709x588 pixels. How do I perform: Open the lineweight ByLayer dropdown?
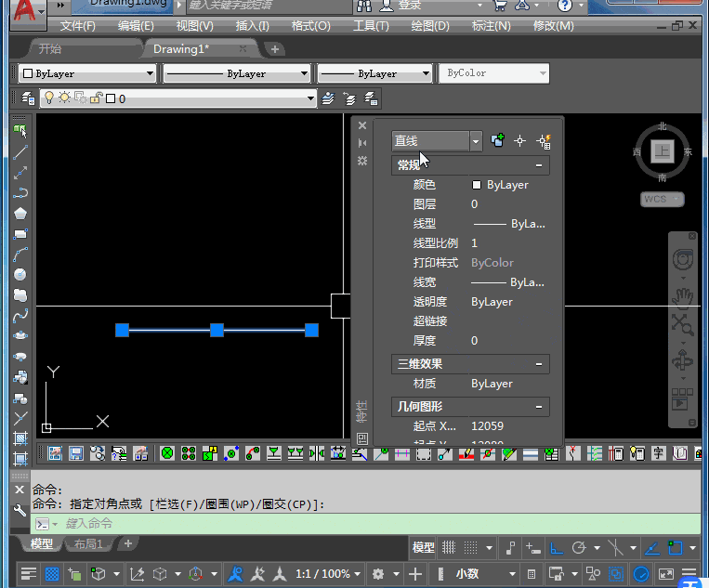click(374, 73)
